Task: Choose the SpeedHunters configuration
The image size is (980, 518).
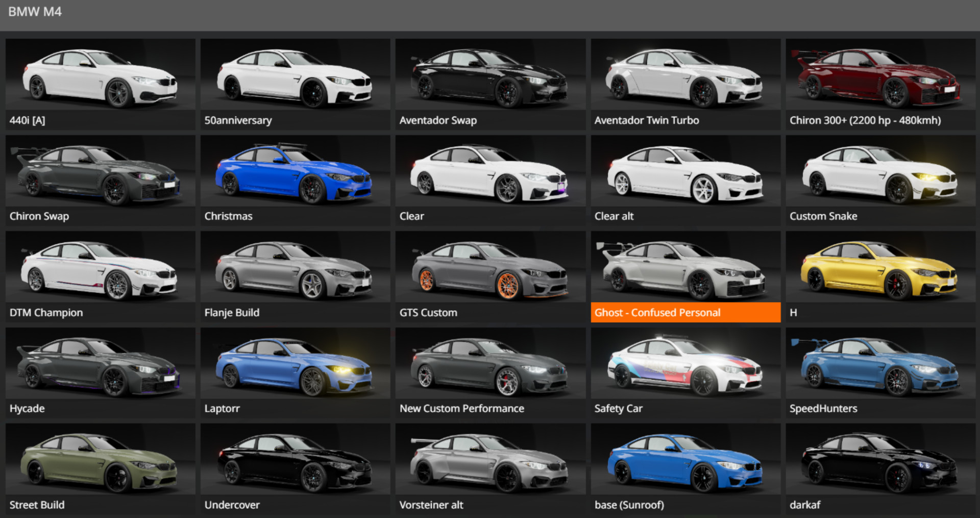Action: coord(880,373)
